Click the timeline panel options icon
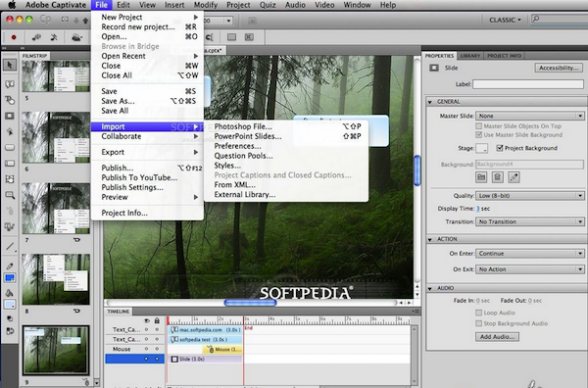The height and width of the screenshot is (388, 588). (x=416, y=312)
